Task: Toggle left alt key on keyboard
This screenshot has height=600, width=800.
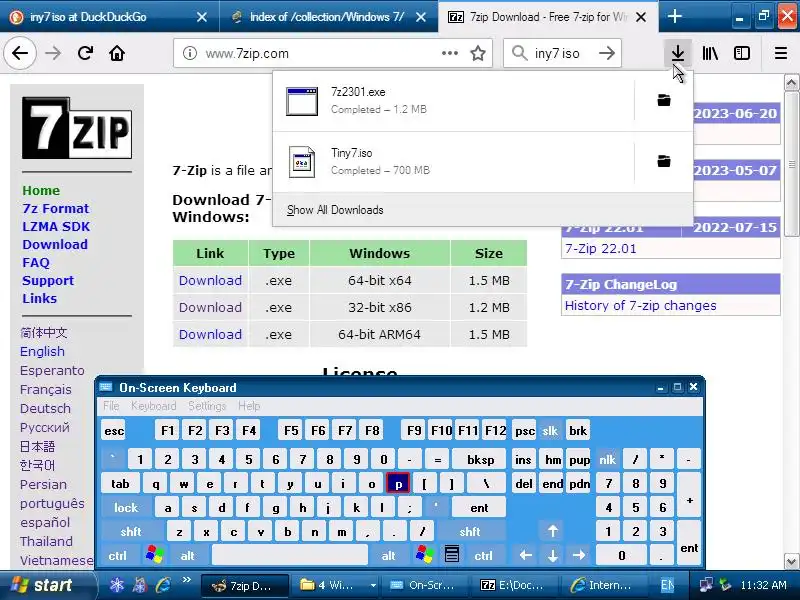Action: point(187,555)
